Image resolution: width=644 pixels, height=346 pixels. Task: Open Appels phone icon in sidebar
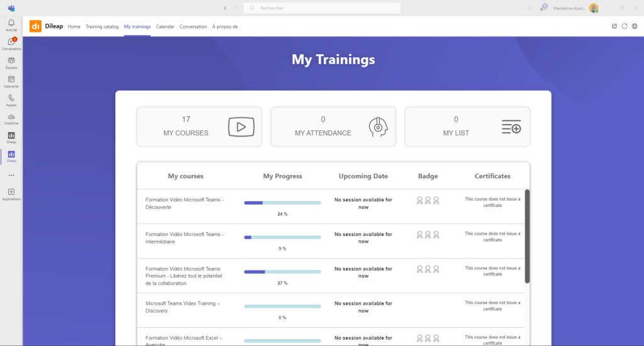coord(11,100)
